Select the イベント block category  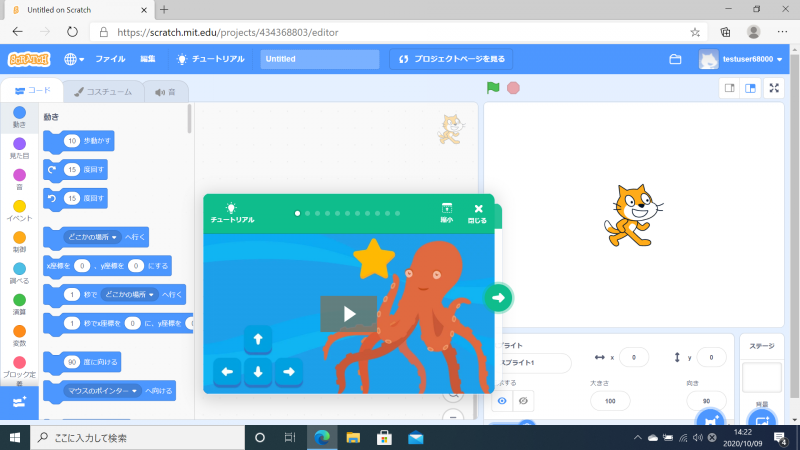tap(19, 211)
